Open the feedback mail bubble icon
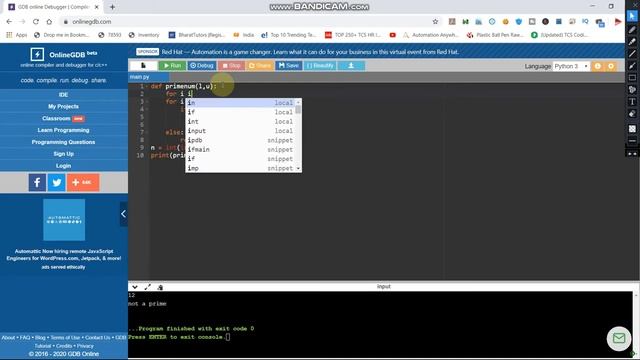640x360 pixels. pos(619,338)
